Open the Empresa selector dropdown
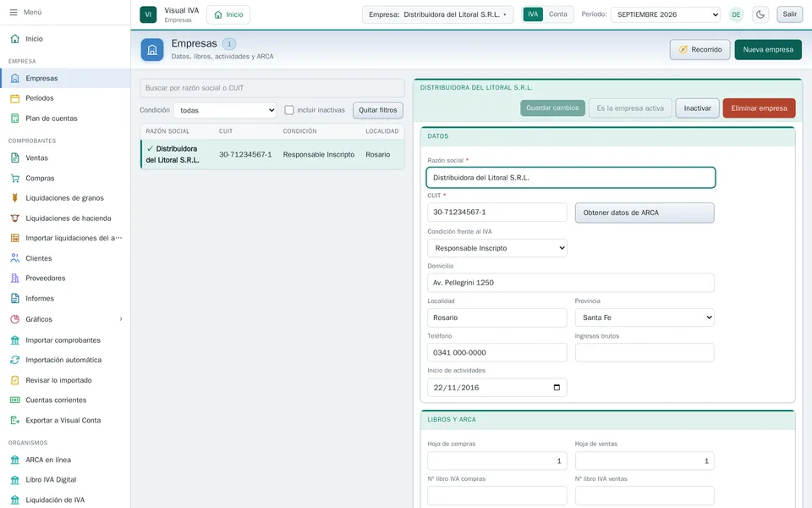 click(x=437, y=14)
